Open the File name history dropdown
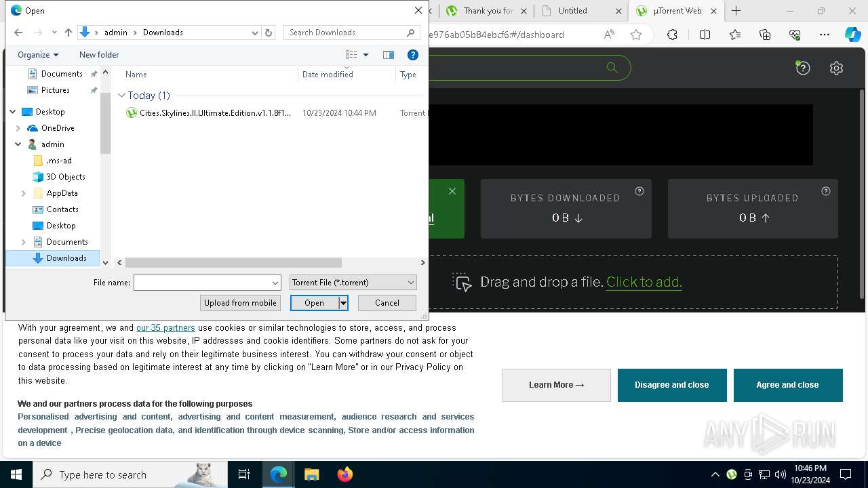 [x=275, y=283]
